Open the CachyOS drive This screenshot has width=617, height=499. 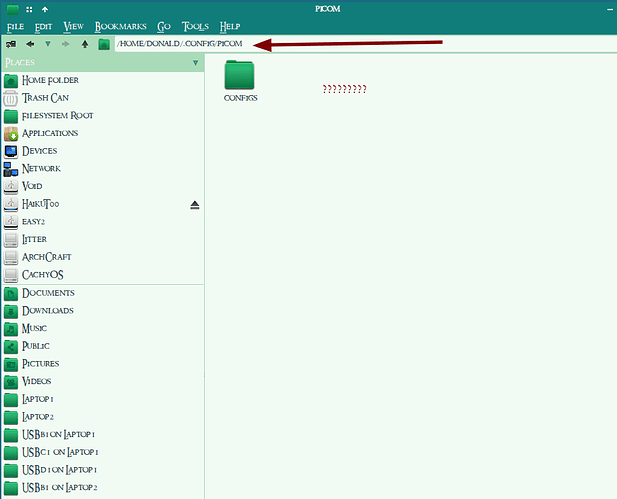point(43,274)
